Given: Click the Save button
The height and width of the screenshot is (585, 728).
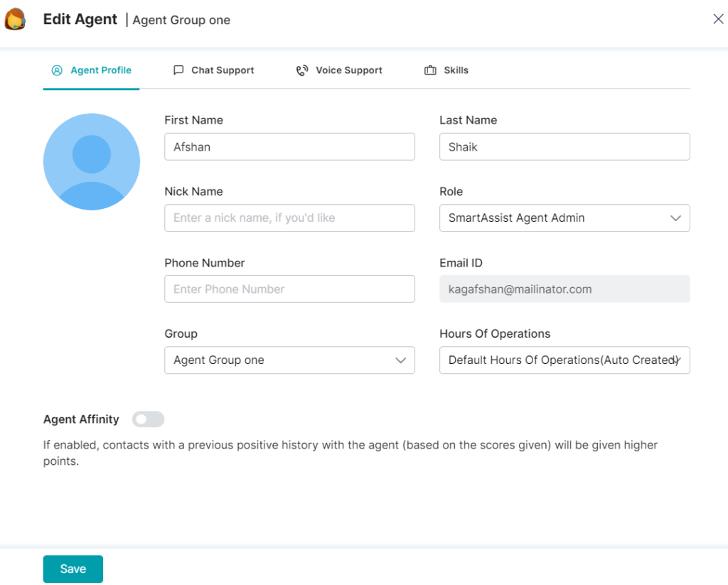Looking at the screenshot, I should [x=73, y=569].
